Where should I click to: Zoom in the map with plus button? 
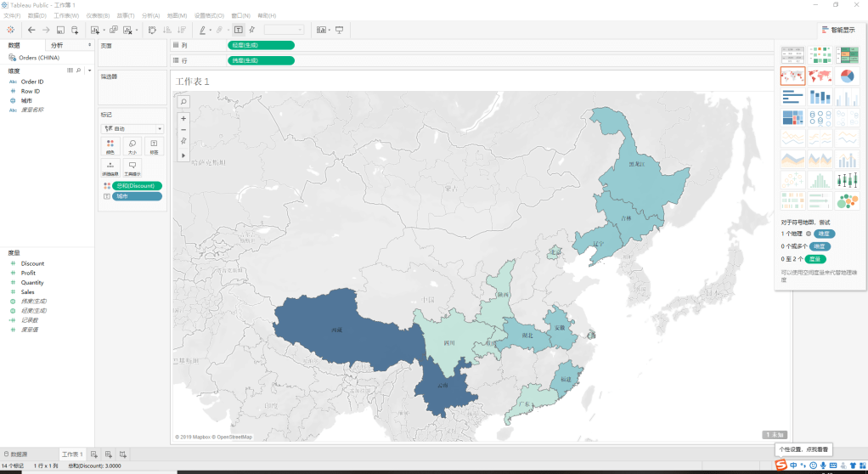[183, 118]
